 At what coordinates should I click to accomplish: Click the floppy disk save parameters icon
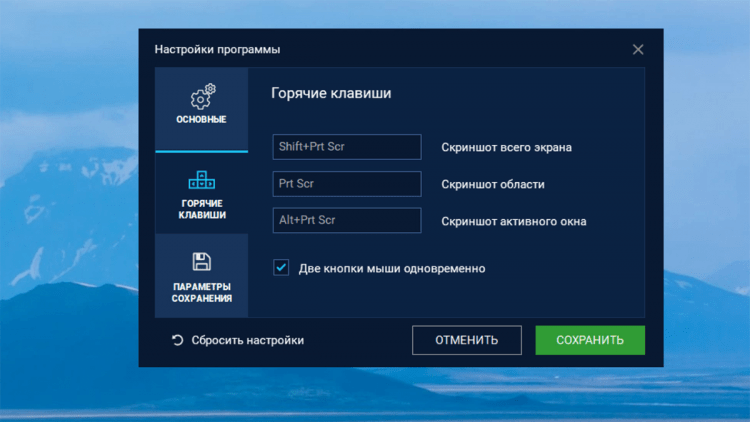click(x=202, y=262)
